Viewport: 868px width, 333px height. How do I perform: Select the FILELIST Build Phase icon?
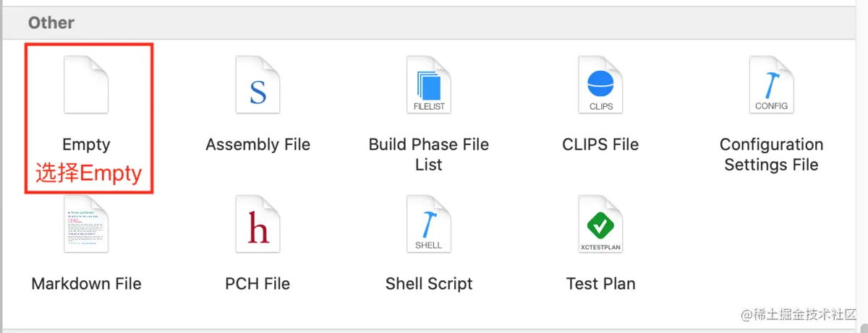(429, 86)
